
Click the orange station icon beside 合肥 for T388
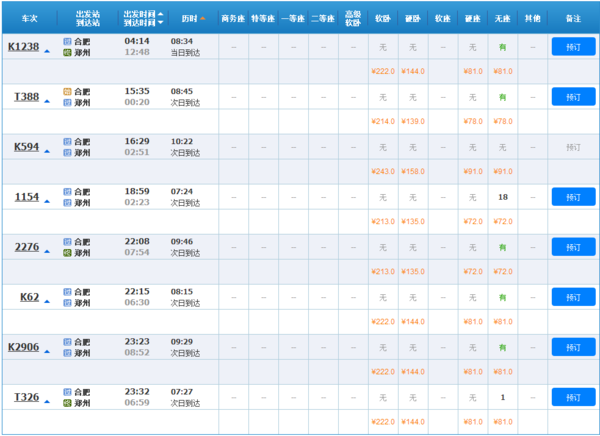[67, 91]
